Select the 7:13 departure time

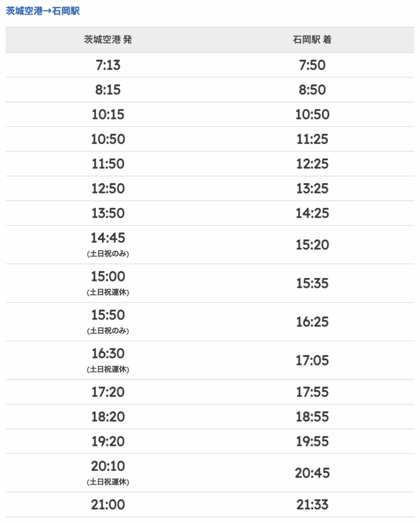coord(108,65)
